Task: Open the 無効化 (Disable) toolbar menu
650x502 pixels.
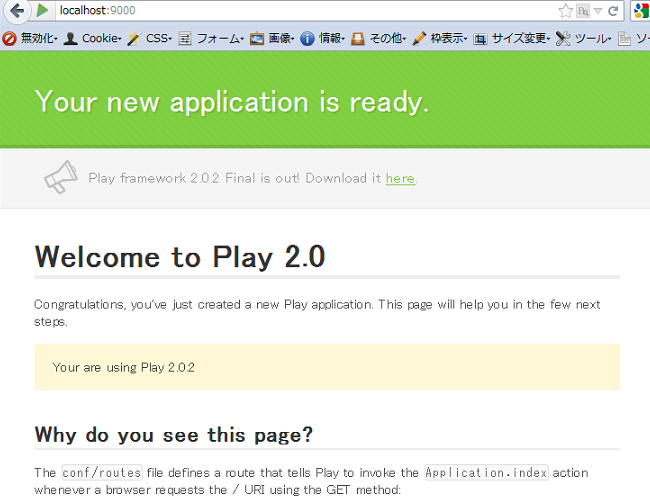Action: [x=39, y=39]
